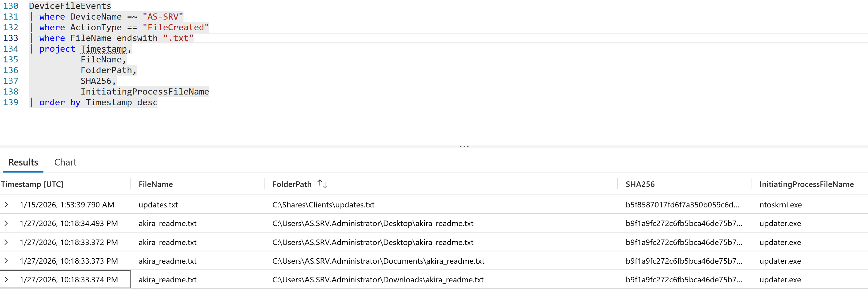This screenshot has height=305, width=868.
Task: Click the pane splitter ellipsis handle
Action: [x=464, y=146]
